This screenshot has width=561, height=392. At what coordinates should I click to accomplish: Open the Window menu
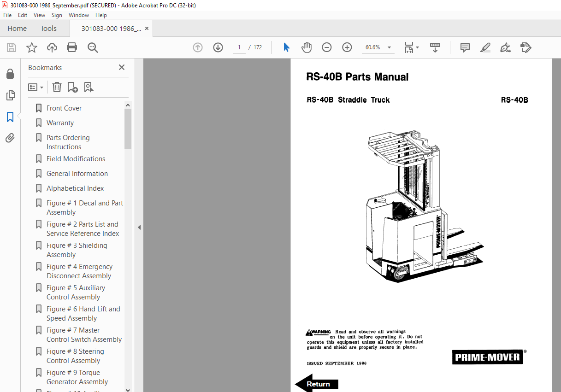pos(79,15)
